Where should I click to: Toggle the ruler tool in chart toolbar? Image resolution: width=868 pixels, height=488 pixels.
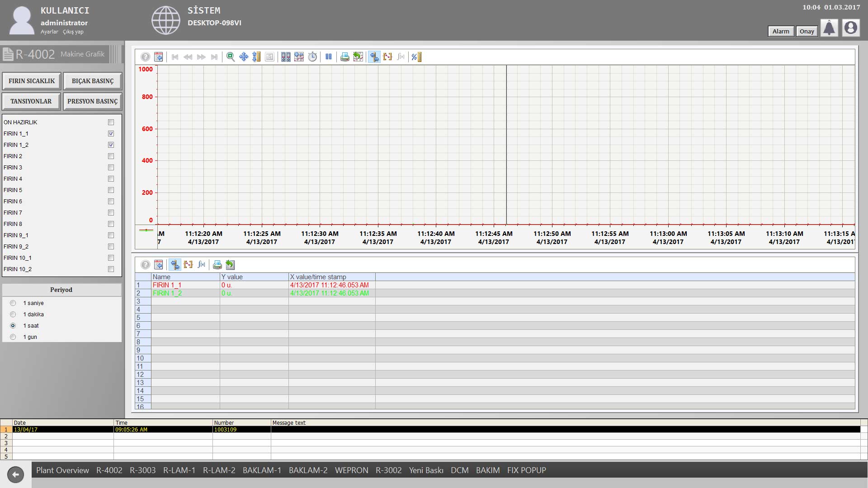pyautogui.click(x=374, y=57)
